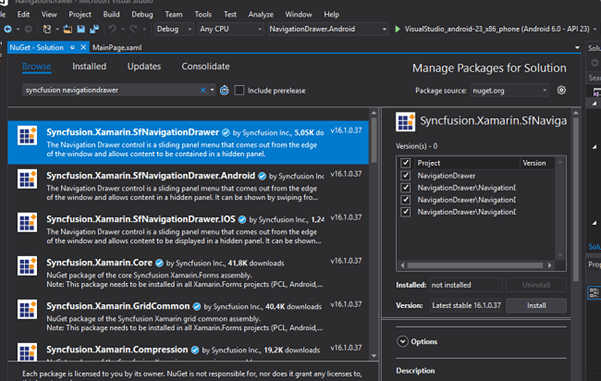Click the package list vertical scrollbar

[374, 140]
